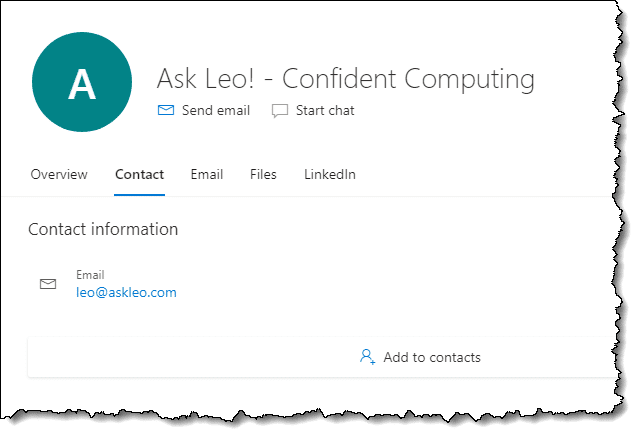643x439 pixels.
Task: Click the empty left area of the Add to contacts bar
Action: click(x=164, y=357)
